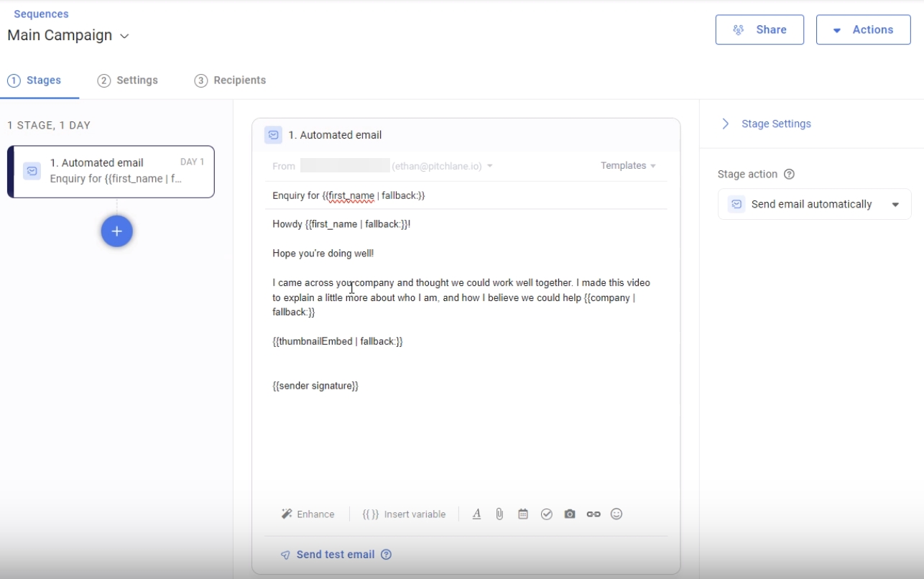924x579 pixels.
Task: Open the emoji picker
Action: click(x=616, y=514)
